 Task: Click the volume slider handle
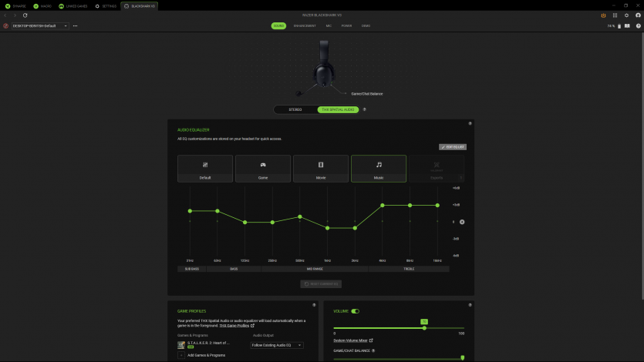pos(424,327)
